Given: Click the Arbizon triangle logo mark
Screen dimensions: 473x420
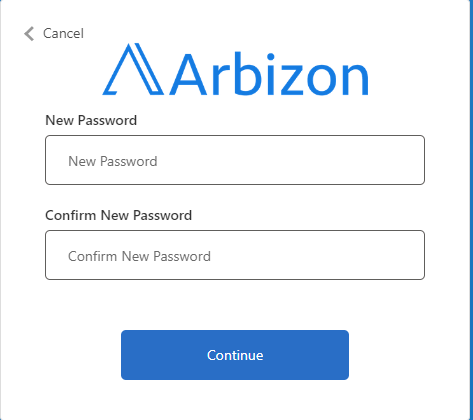Looking at the screenshot, I should [x=133, y=69].
